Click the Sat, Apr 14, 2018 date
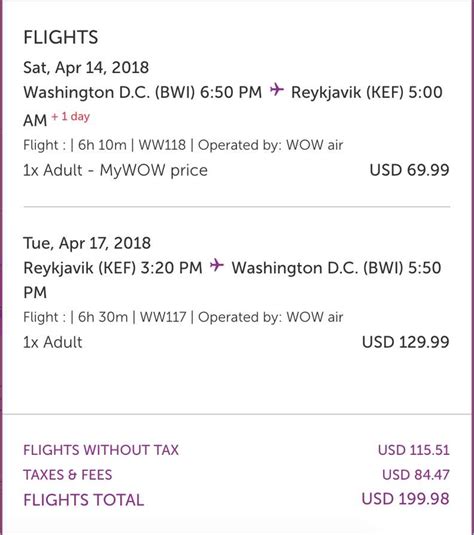This screenshot has height=535, width=474. pos(86,68)
